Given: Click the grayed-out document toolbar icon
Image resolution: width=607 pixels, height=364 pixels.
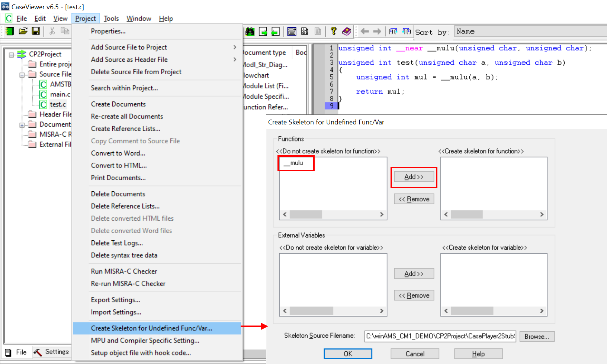Looking at the screenshot, I should click(318, 32).
